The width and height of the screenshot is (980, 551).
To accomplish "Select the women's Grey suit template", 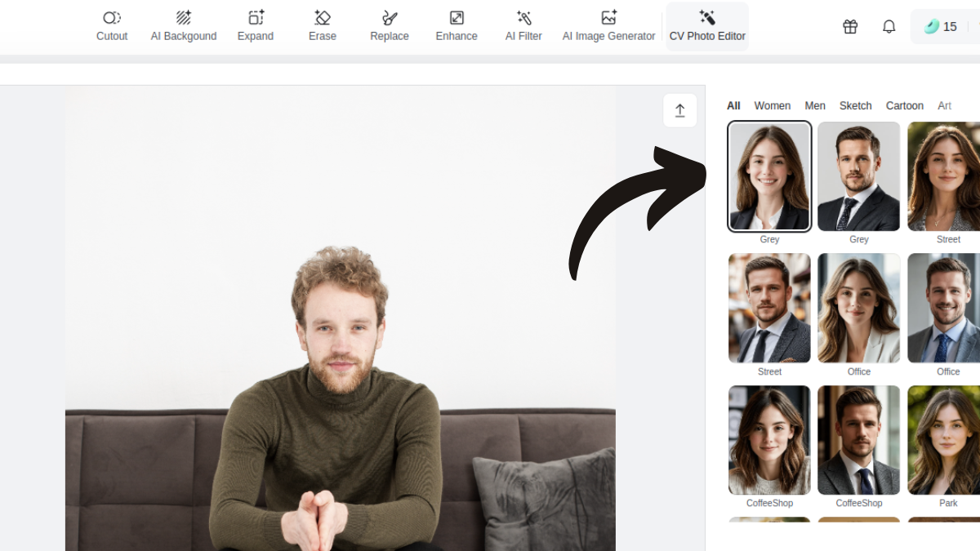I will pos(768,176).
